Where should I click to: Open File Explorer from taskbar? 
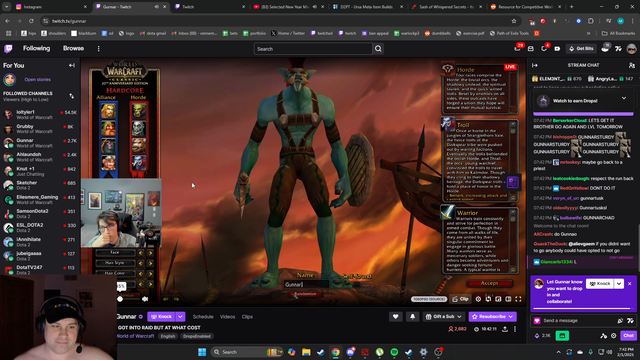[306, 352]
